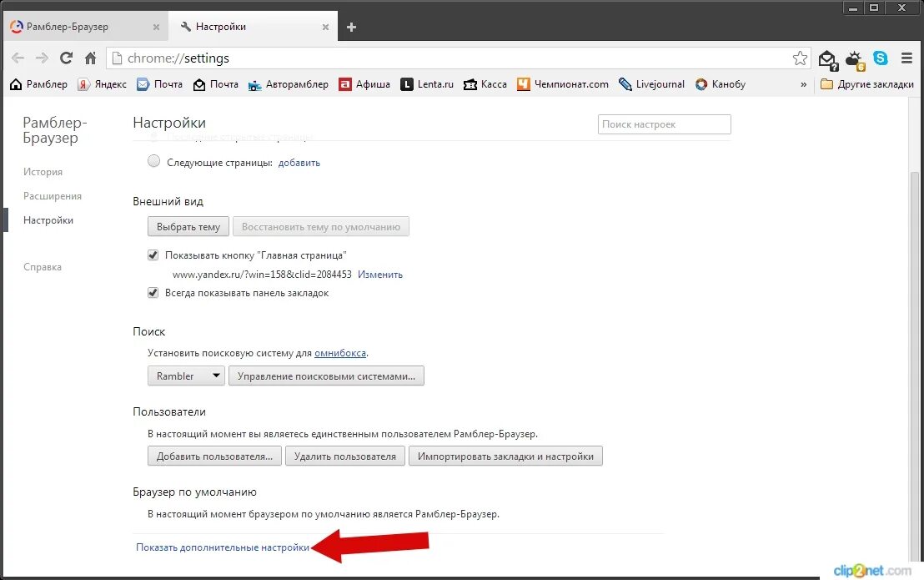Open the Авторамблер bookmark
This screenshot has height=580, width=924.
289,84
